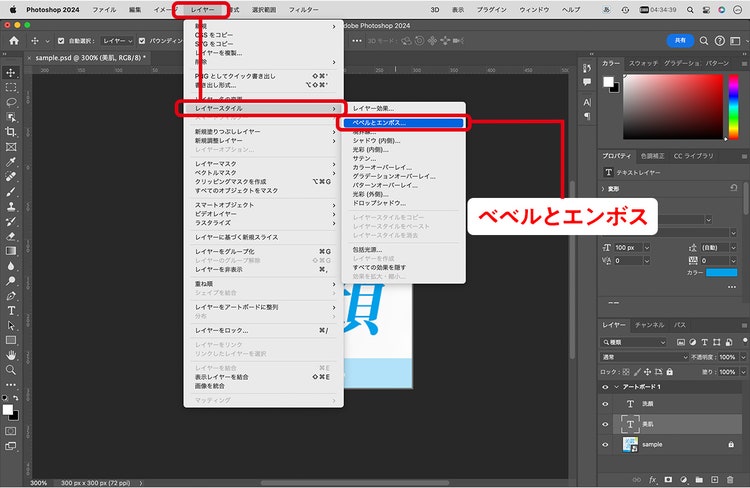Click the Home icon in options bar

coord(14,41)
